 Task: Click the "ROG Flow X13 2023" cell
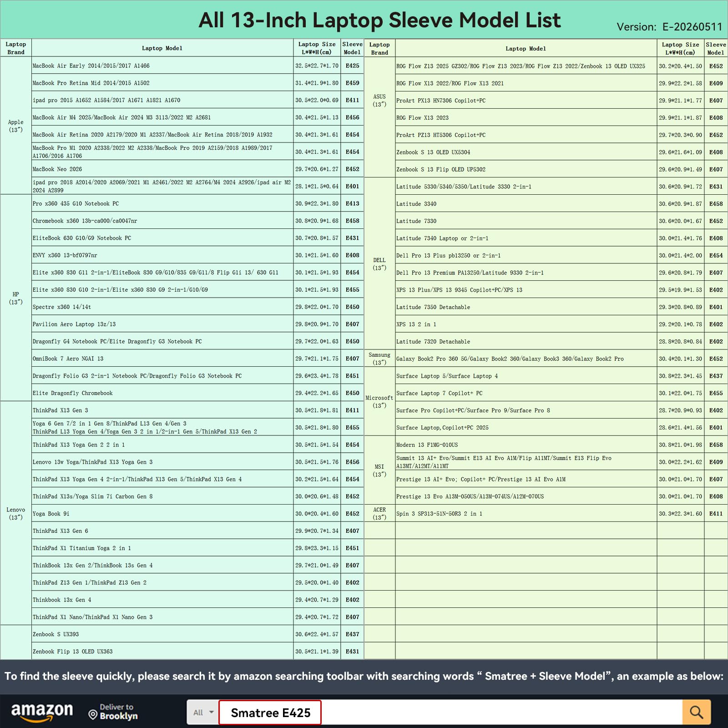point(526,118)
